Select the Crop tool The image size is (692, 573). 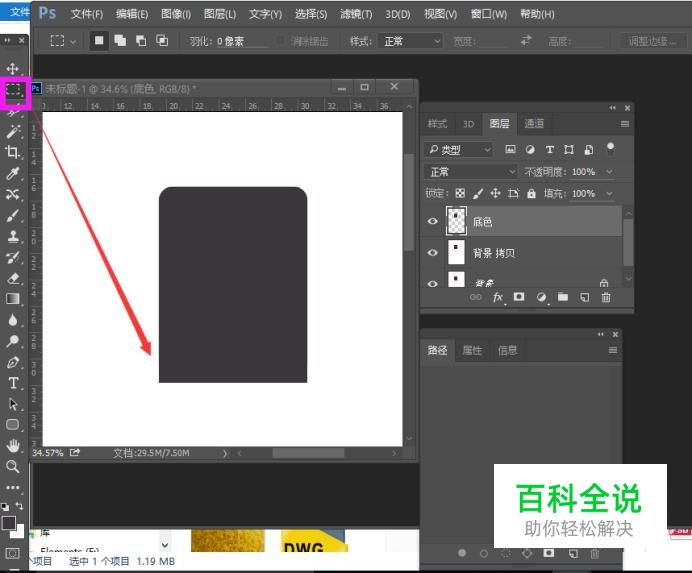pos(12,152)
